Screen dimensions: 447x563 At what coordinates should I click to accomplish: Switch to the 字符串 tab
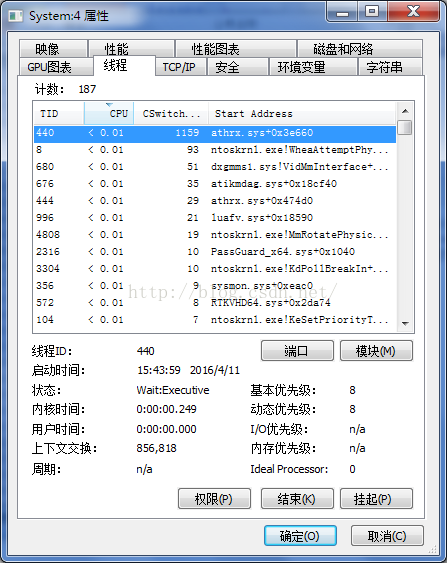390,67
